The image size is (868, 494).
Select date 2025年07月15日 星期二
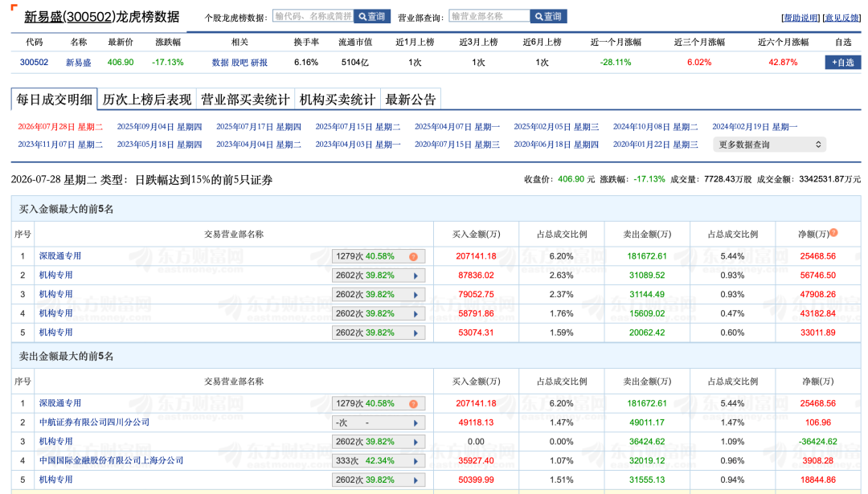pos(358,127)
